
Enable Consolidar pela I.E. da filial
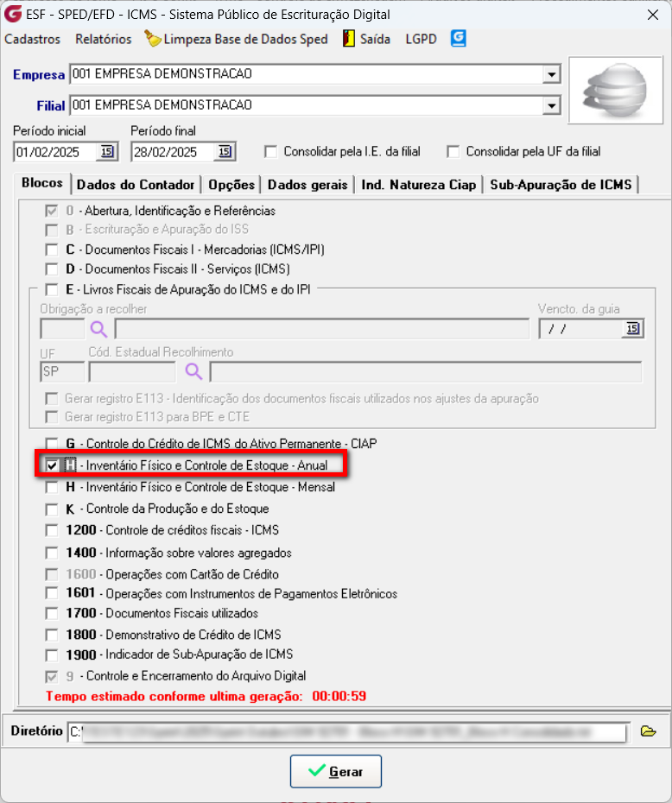pos(270,152)
